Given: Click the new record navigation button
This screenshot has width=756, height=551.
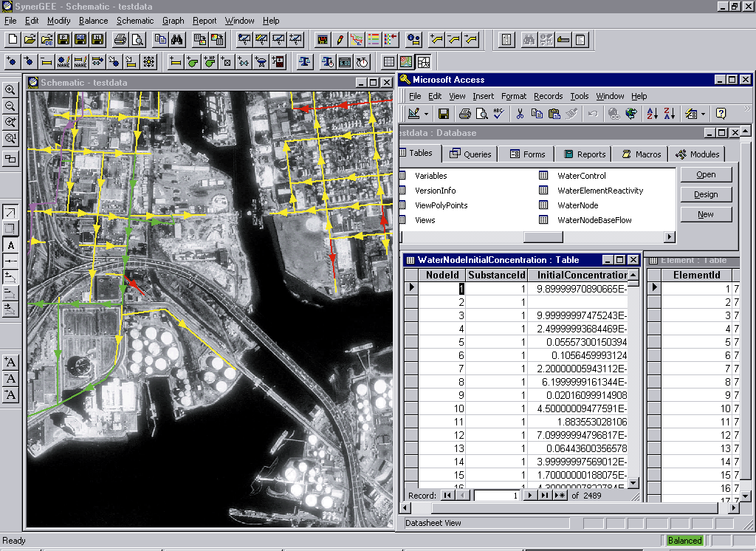Looking at the screenshot, I should pyautogui.click(x=560, y=496).
